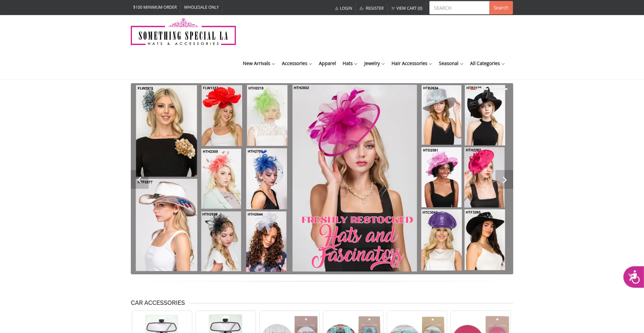Screen dimensions: 644x333
Task: Click the HTH2644 white fascinator photo
Action: pyautogui.click(x=266, y=241)
